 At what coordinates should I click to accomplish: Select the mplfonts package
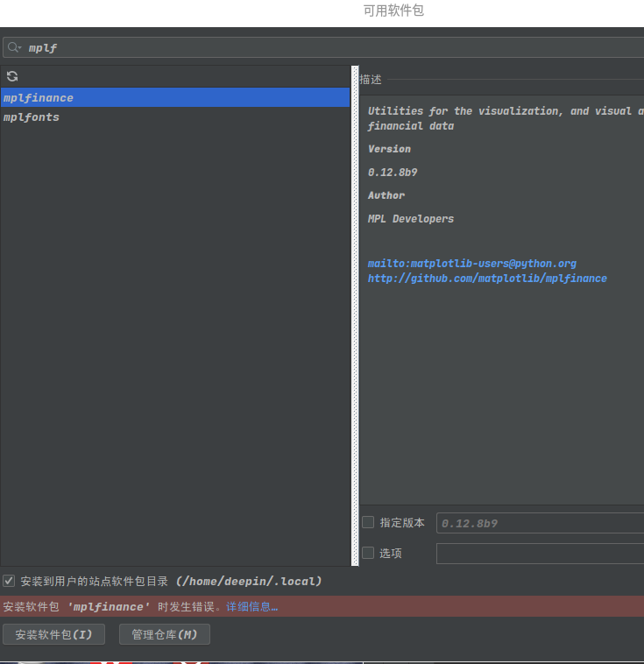32,117
